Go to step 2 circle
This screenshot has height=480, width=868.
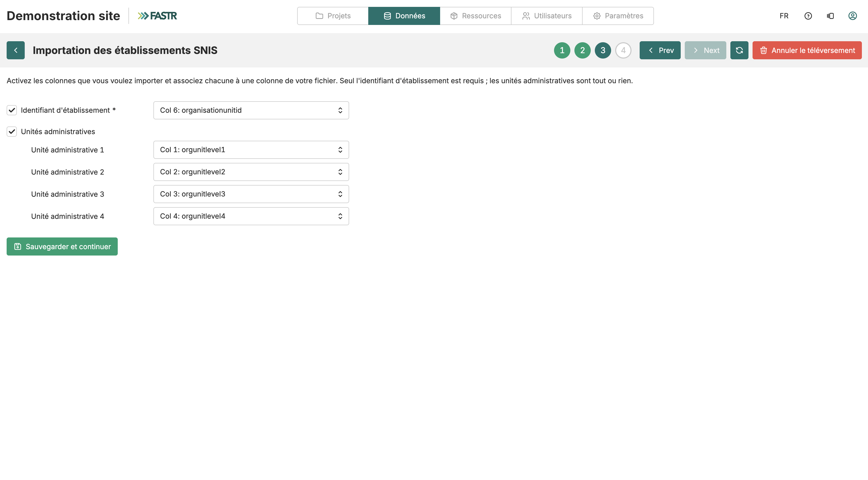pos(582,50)
